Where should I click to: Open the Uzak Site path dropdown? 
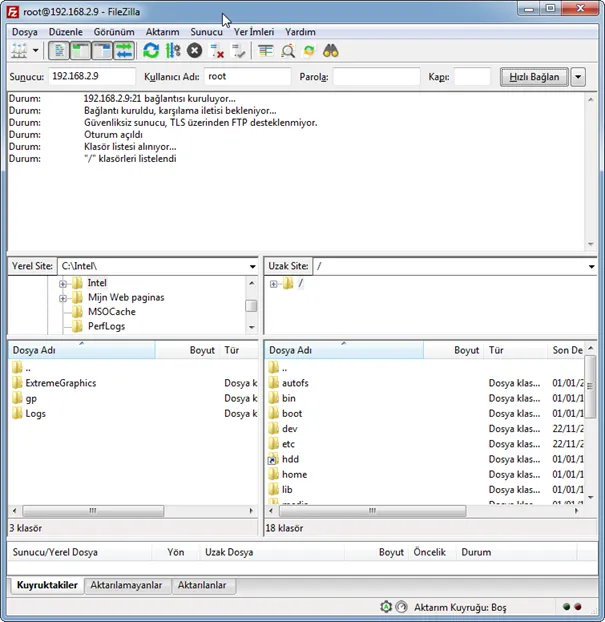pyautogui.click(x=591, y=266)
